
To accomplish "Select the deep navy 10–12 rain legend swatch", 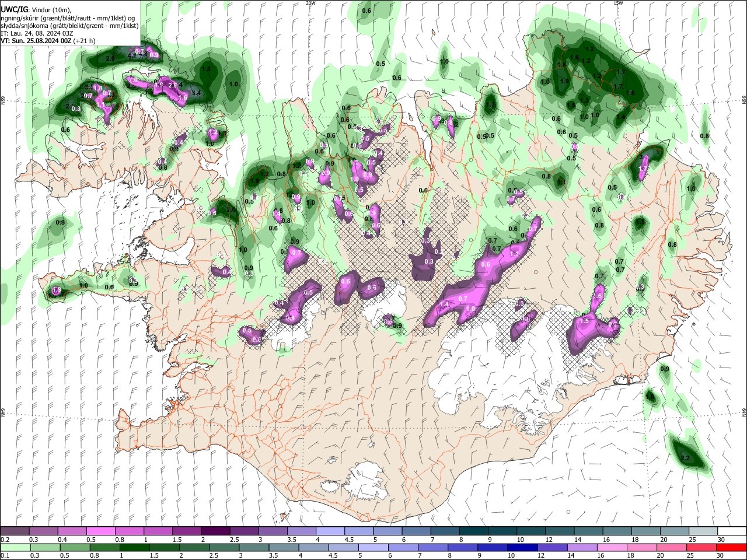I will (522, 547).
